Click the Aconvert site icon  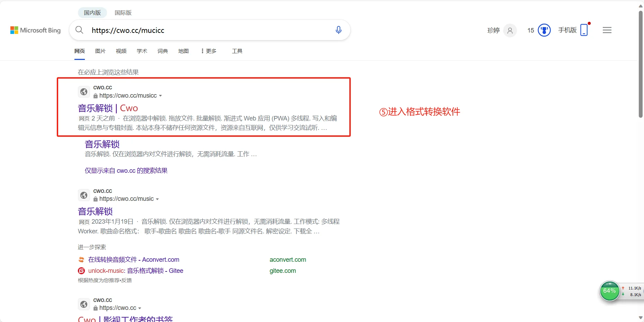click(x=81, y=260)
